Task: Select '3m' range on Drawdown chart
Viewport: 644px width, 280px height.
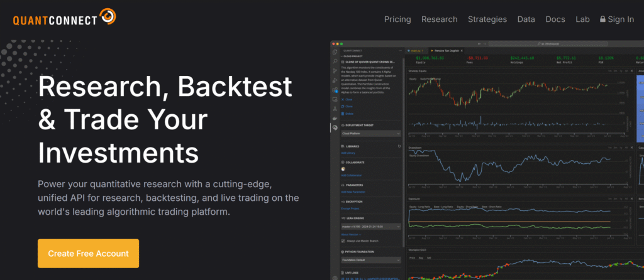Action: tap(615, 147)
